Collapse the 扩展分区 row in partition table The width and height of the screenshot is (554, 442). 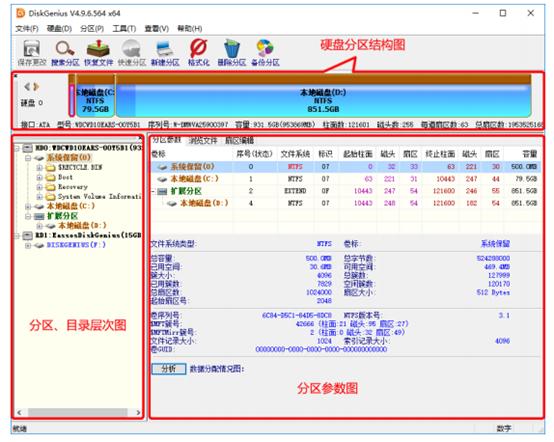tap(153, 191)
